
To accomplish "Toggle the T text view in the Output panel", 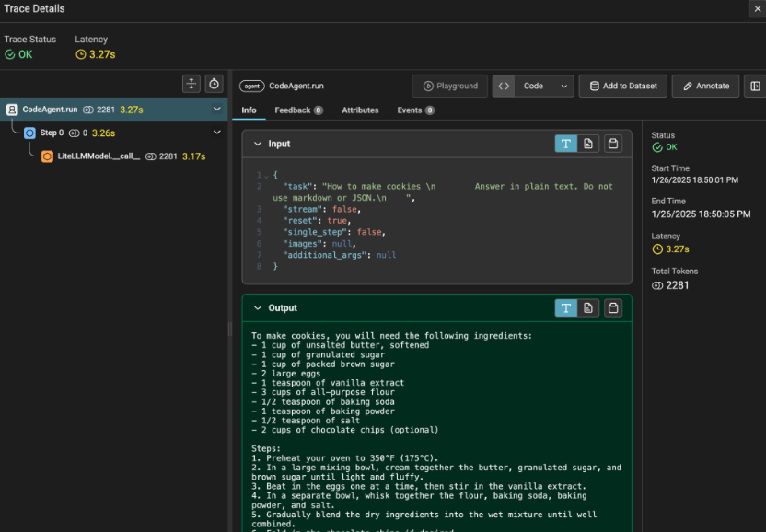I will click(566, 307).
